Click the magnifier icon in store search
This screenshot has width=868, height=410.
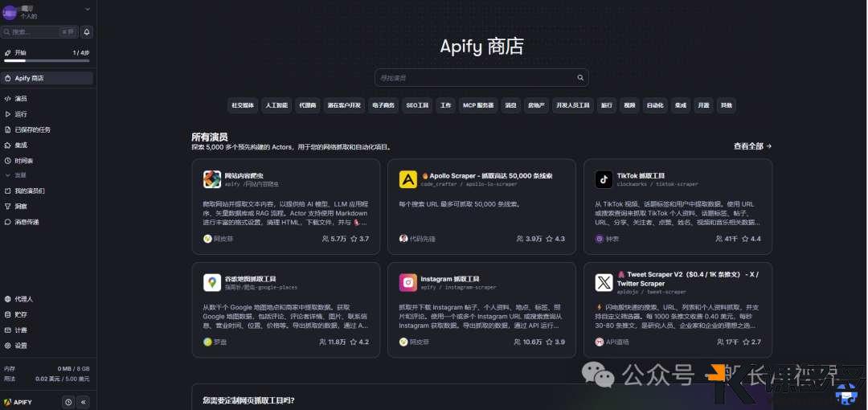580,78
